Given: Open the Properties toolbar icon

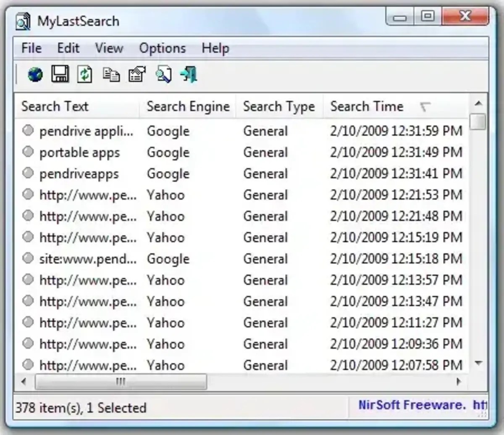Looking at the screenshot, I should pos(137,75).
